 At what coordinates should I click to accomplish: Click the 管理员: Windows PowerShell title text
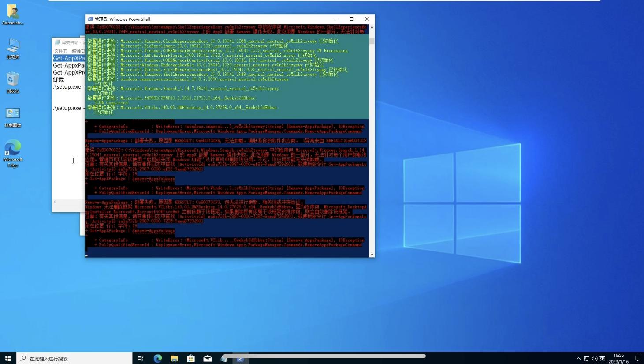(x=123, y=19)
